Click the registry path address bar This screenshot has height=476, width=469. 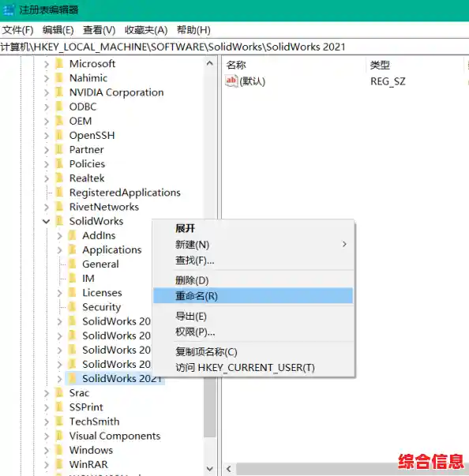[x=234, y=47]
